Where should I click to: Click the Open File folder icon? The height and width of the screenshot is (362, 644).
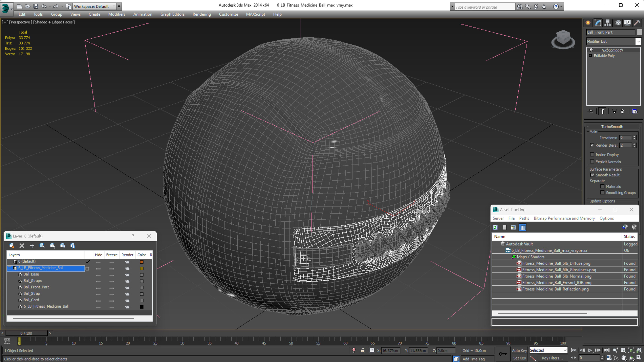[28, 6]
